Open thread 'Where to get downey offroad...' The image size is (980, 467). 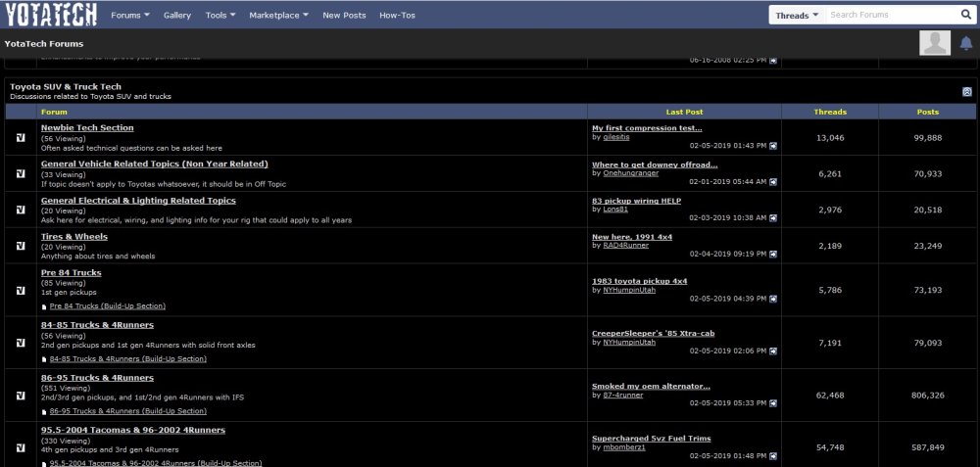coord(655,164)
